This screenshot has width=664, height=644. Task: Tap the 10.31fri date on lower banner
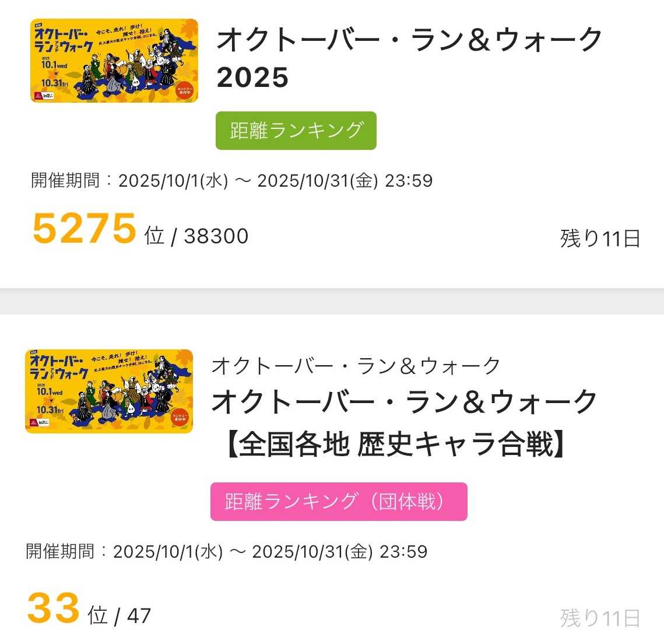point(49,410)
